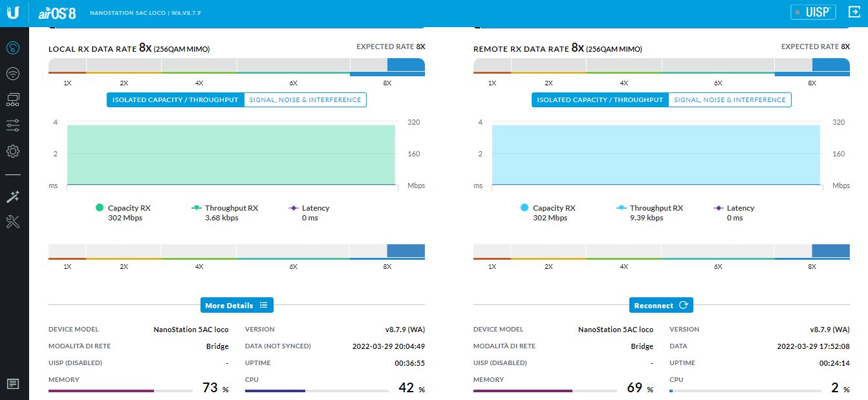Click remote uptime value 00:24:14
The width and height of the screenshot is (868, 400).
(x=834, y=363)
